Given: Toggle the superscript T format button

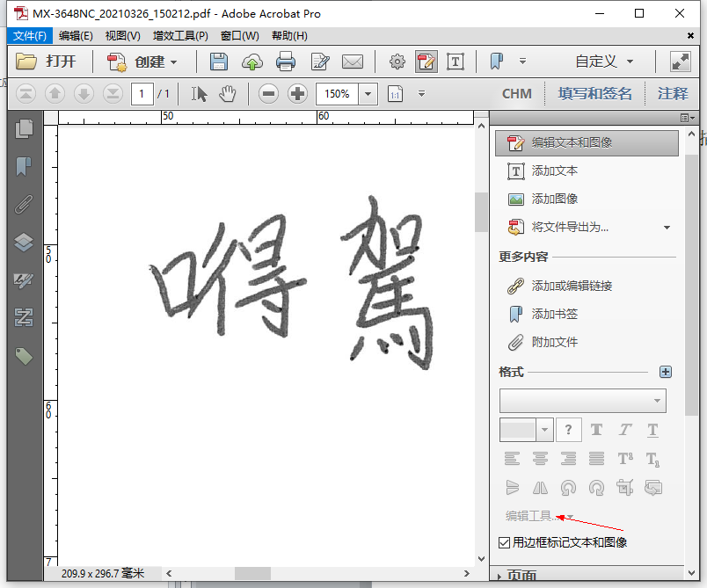Looking at the screenshot, I should (625, 459).
